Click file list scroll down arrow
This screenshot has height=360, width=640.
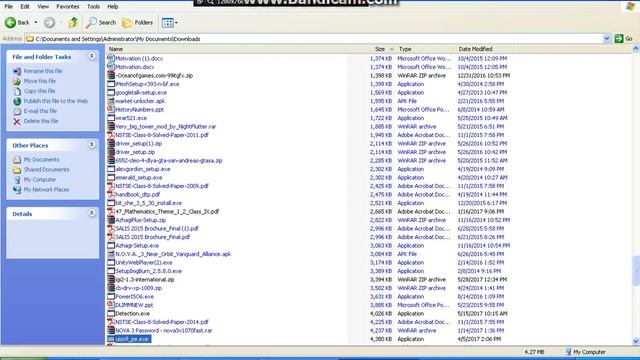[636, 341]
